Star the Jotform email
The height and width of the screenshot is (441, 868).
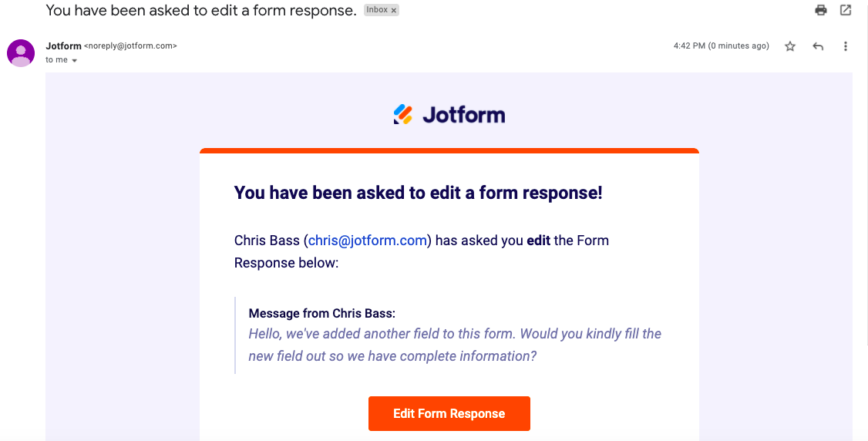[x=790, y=46]
